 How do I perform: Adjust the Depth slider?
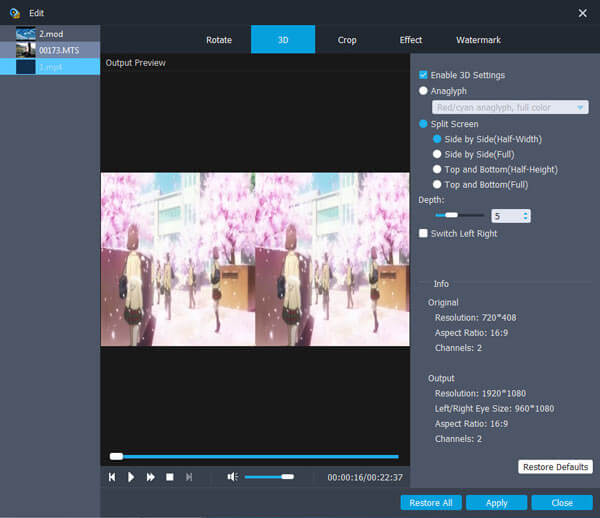click(452, 215)
